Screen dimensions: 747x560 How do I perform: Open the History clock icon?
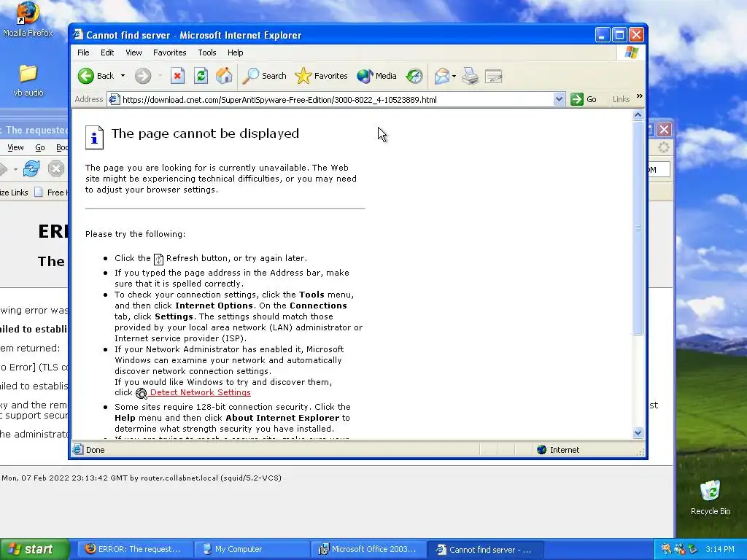coord(414,76)
